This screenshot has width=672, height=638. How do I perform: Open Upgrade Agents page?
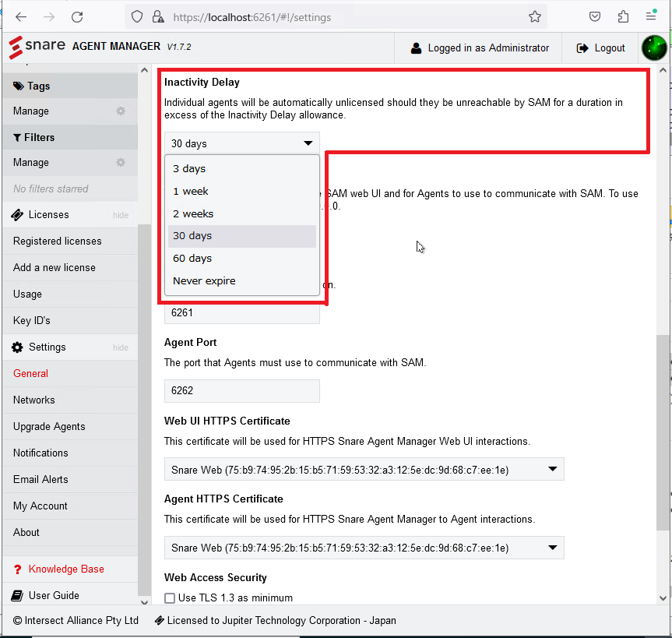pyautogui.click(x=70, y=427)
